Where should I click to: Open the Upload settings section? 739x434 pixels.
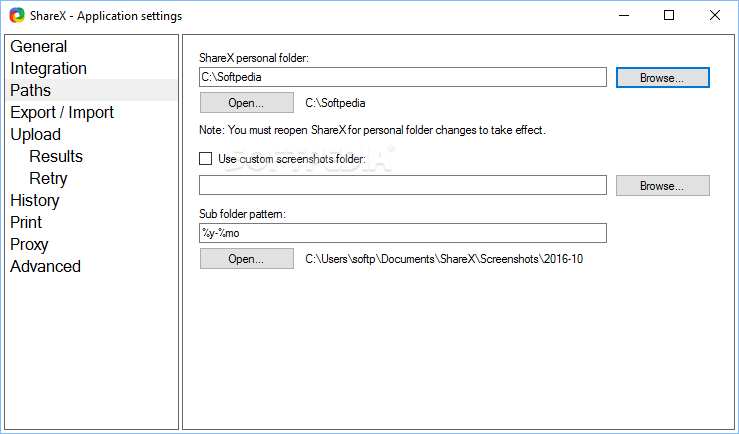[35, 134]
